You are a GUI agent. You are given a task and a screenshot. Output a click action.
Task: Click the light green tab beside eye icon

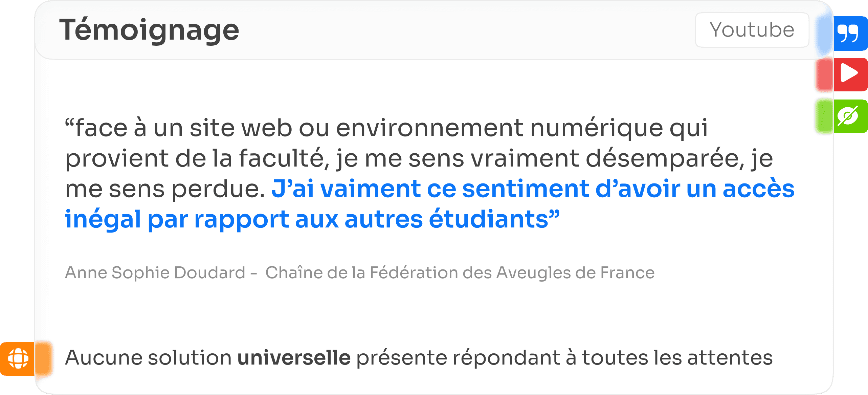824,116
